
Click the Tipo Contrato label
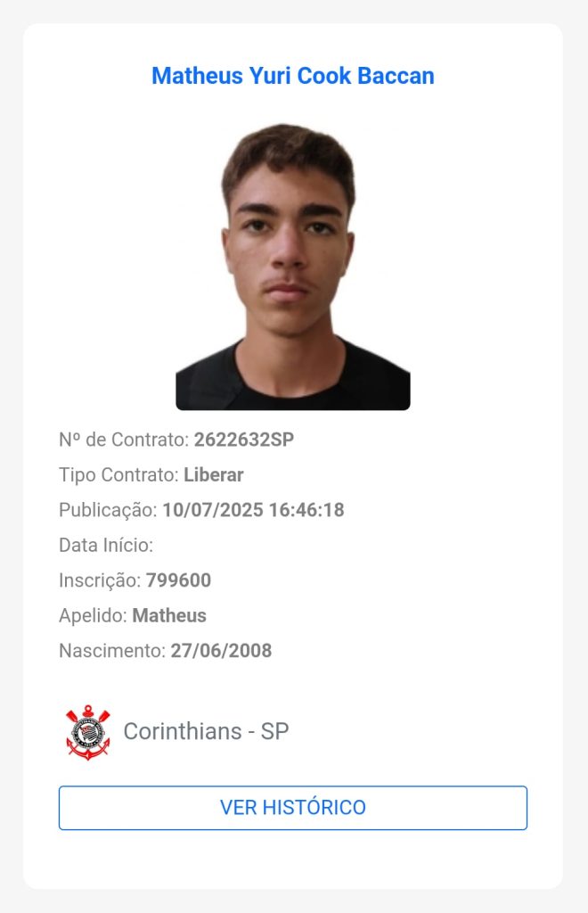tap(118, 475)
